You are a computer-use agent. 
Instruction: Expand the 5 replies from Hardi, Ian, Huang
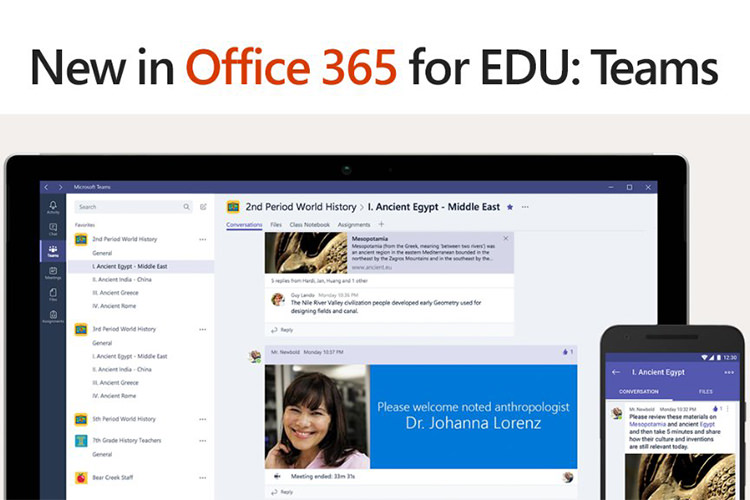(320, 281)
